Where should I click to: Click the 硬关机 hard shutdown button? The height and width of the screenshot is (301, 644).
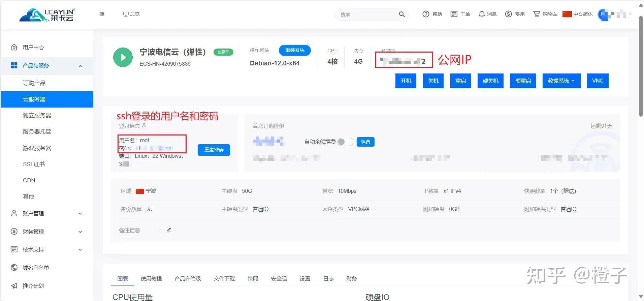(490, 81)
